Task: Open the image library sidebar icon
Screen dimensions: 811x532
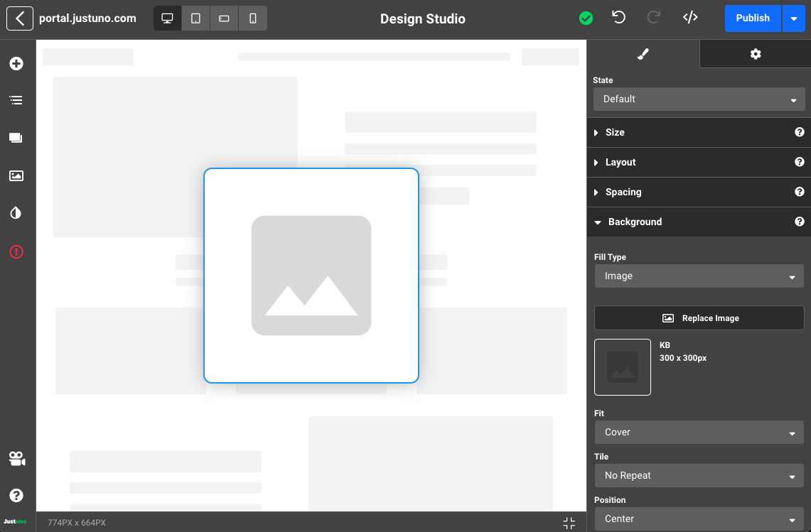Action: [x=16, y=175]
